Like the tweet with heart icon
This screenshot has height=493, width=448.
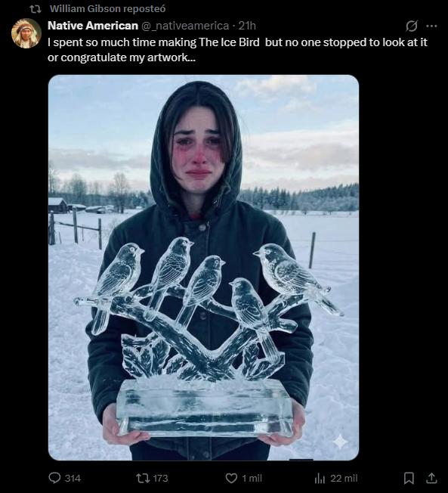(x=231, y=478)
